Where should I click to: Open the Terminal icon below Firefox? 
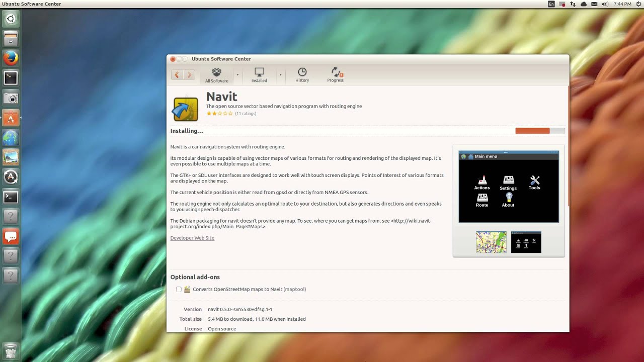(11, 78)
